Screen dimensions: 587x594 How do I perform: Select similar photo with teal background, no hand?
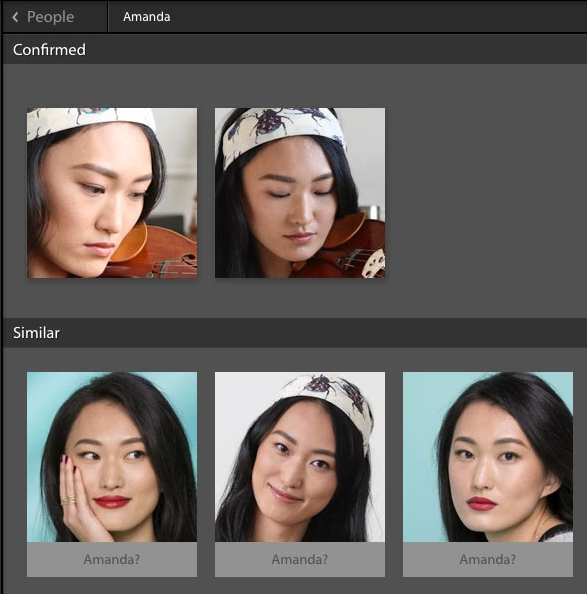(x=488, y=457)
